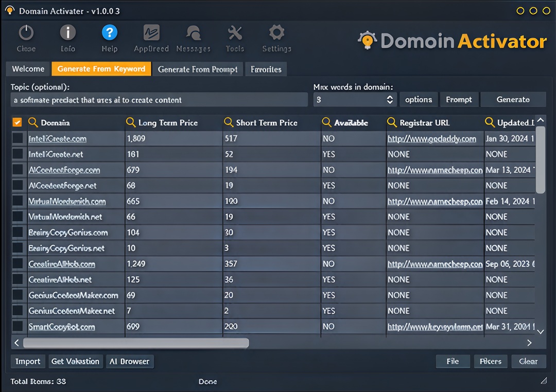The image size is (556, 392).
Task: Click the Topic text input field
Action: click(x=159, y=100)
